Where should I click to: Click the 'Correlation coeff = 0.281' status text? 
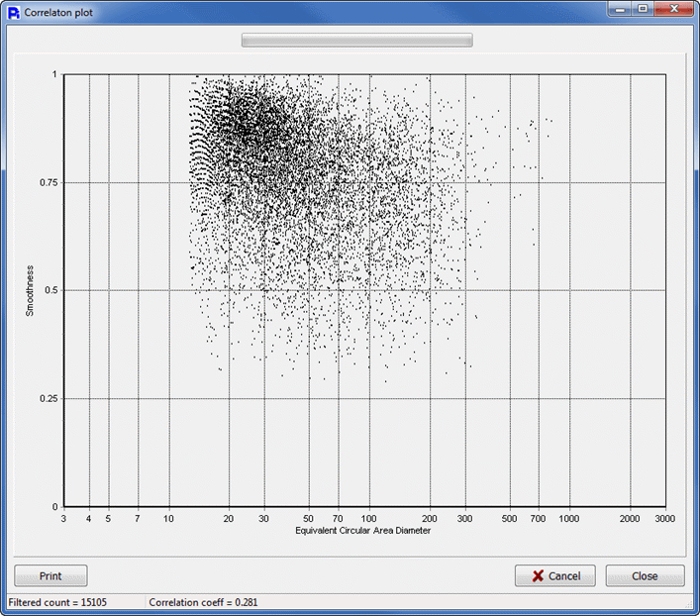coord(203,602)
